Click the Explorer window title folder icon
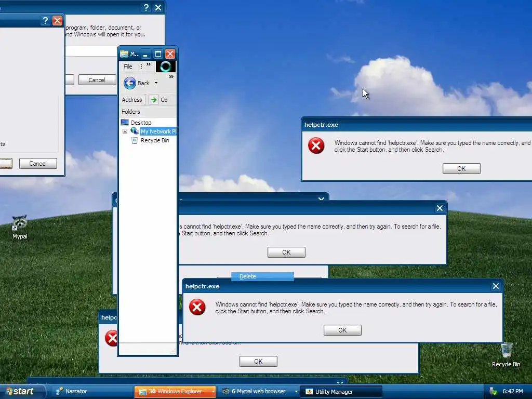Screen dimensions: 532x399 (124, 54)
